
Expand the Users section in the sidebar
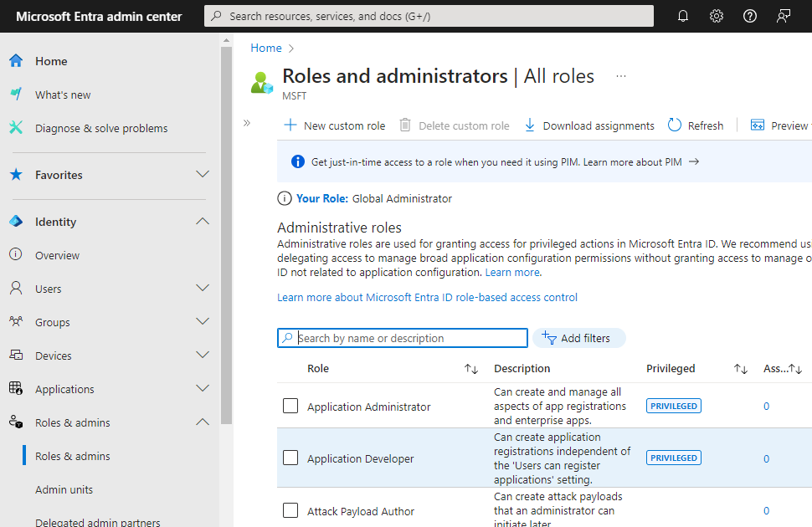(x=202, y=288)
